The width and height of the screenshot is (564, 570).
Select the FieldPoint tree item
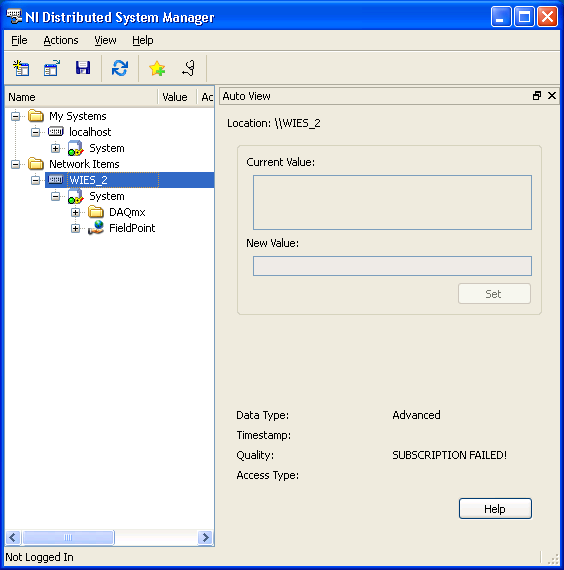(x=132, y=228)
